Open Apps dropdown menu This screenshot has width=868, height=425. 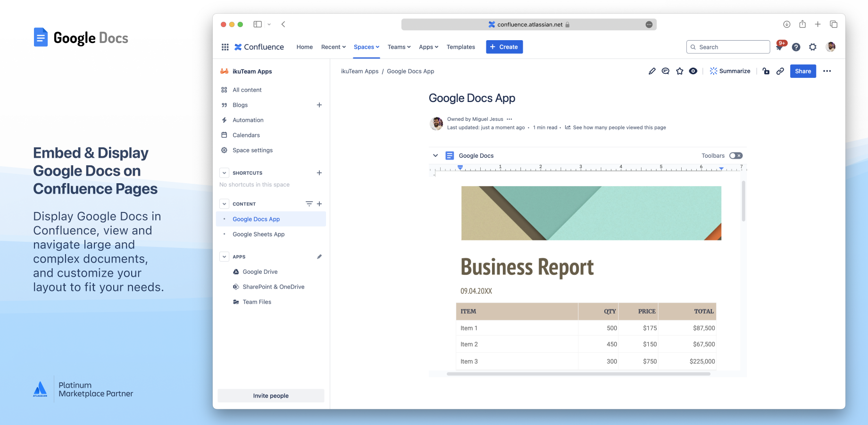(428, 47)
